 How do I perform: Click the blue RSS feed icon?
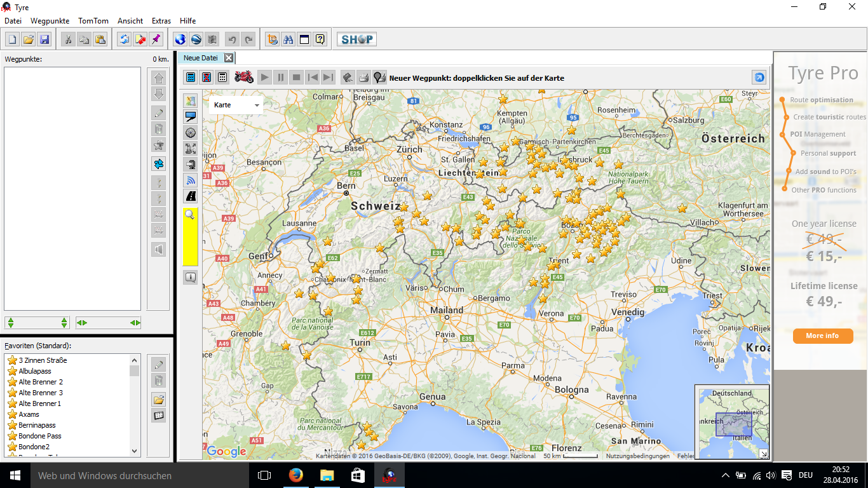[x=191, y=180]
